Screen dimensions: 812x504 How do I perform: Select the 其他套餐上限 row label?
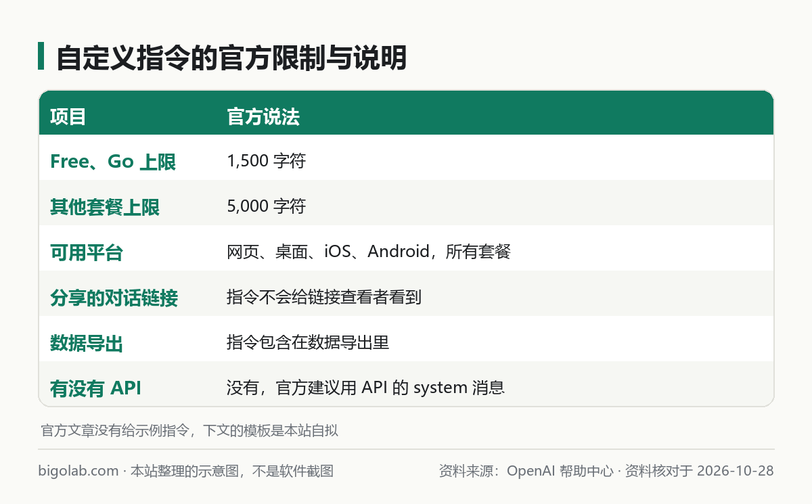click(105, 207)
